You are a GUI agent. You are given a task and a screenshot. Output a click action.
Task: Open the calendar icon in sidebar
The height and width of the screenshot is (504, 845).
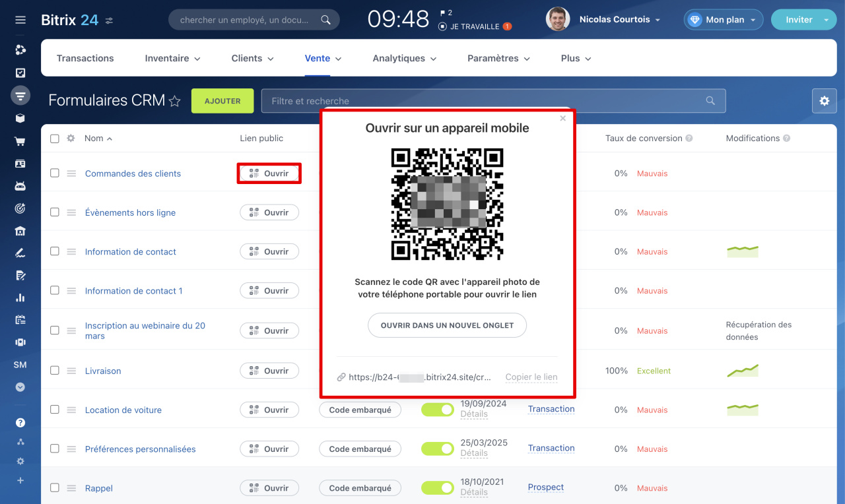pyautogui.click(x=20, y=320)
